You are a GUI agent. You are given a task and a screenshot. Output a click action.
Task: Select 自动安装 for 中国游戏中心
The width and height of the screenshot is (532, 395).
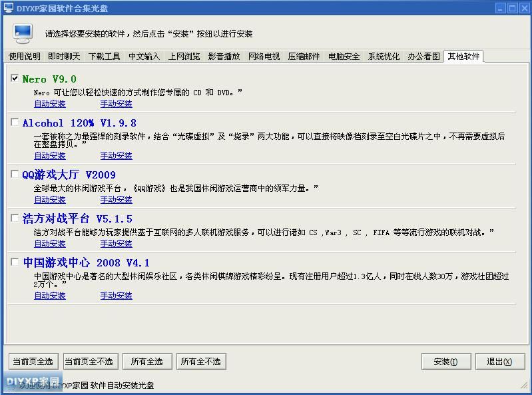(50, 296)
